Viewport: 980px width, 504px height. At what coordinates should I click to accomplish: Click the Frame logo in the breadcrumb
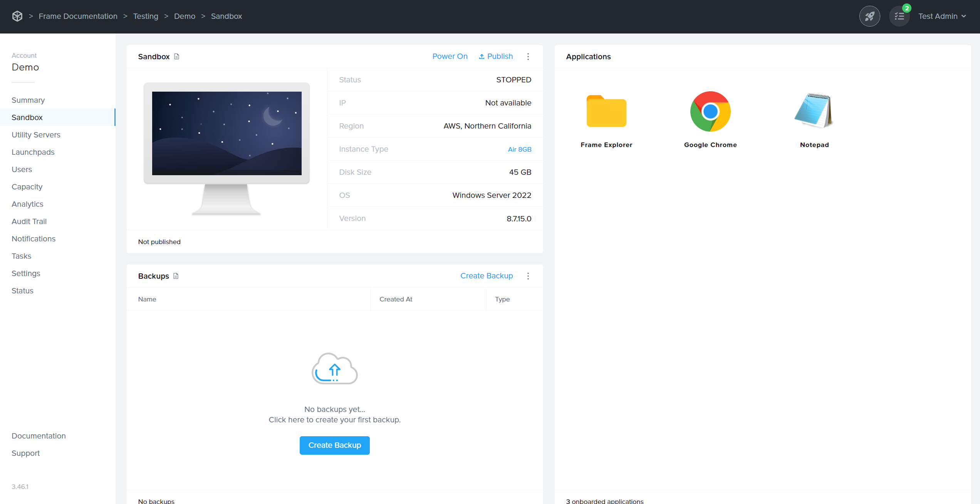point(17,16)
